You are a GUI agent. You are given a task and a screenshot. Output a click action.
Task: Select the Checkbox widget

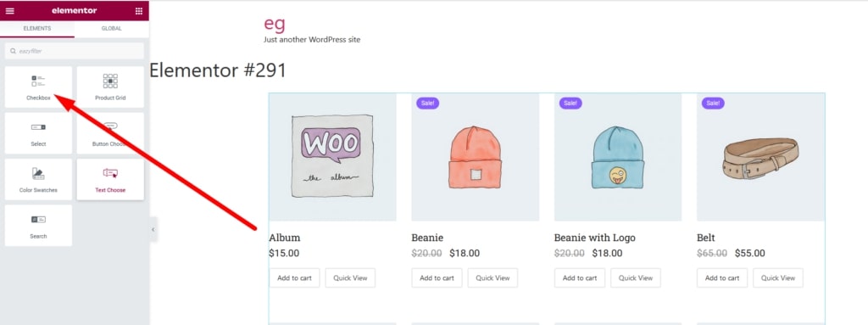38,87
